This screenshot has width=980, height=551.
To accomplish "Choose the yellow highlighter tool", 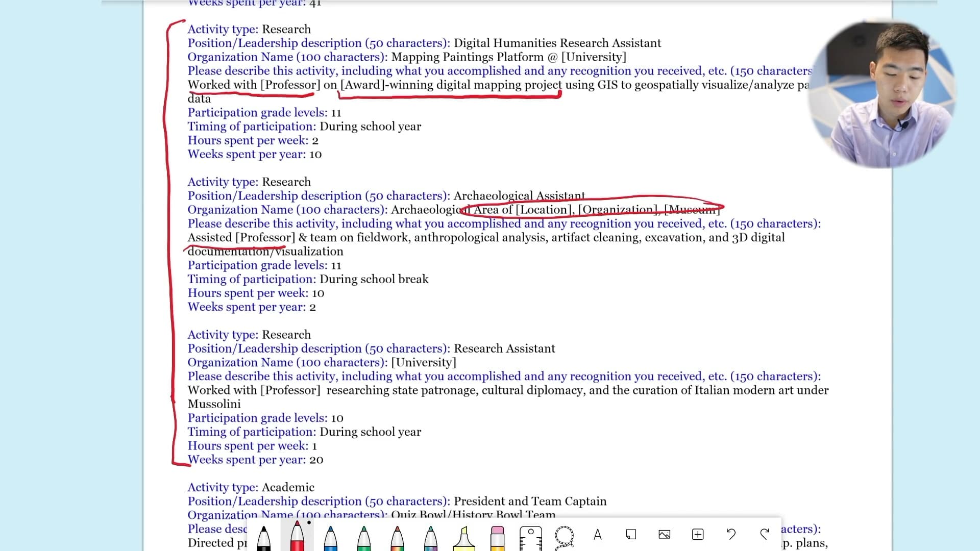I will [463, 537].
